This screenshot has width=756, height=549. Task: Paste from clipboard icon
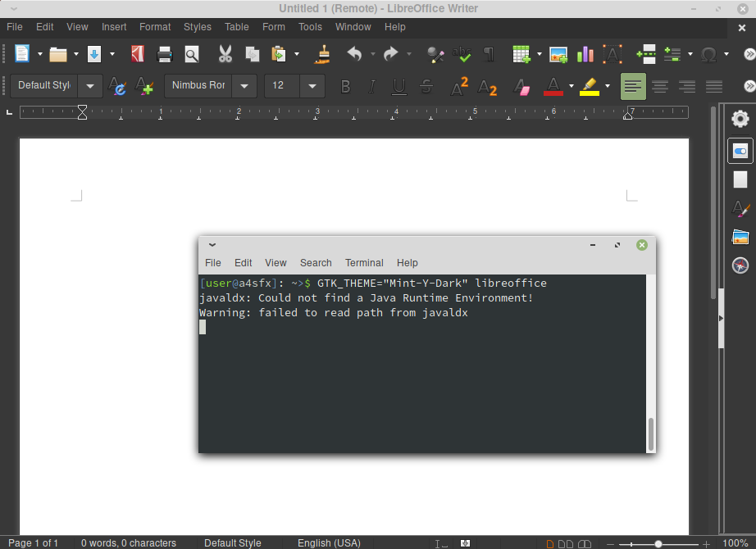coord(279,54)
